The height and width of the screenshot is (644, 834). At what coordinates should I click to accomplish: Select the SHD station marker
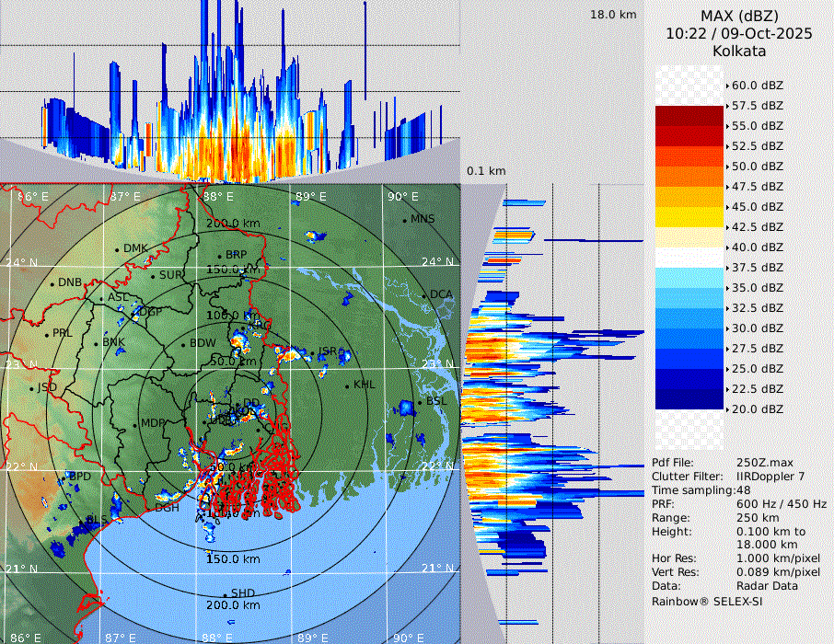click(x=225, y=594)
